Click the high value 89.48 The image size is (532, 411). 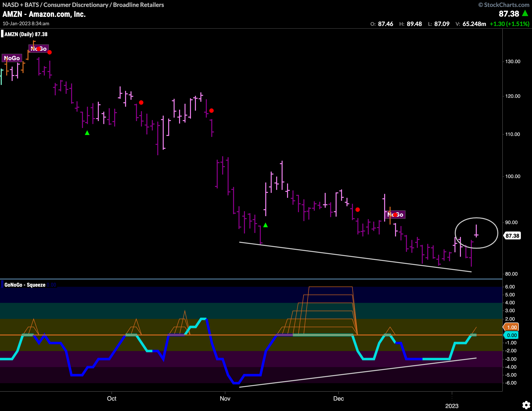pos(414,24)
